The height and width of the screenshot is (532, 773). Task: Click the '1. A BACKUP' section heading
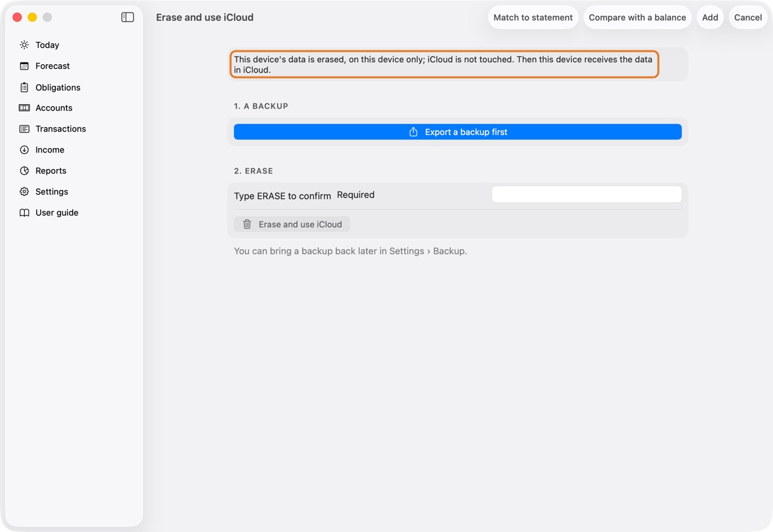pyautogui.click(x=261, y=106)
